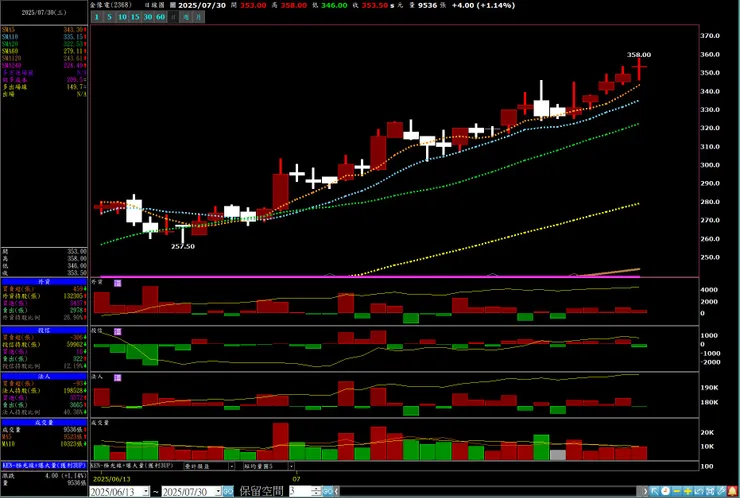This screenshot has height=498, width=740.
Task: Click the small chart icon before 2025/07/30 header
Action: pos(173,5)
